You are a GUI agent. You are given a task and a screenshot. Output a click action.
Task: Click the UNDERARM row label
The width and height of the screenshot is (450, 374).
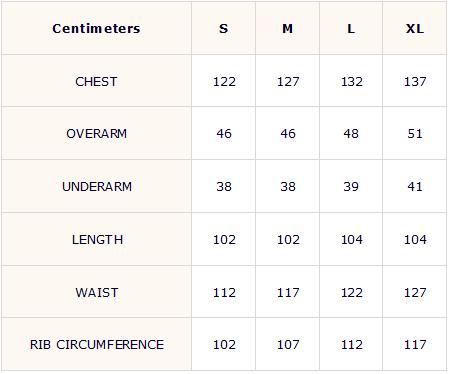click(97, 186)
